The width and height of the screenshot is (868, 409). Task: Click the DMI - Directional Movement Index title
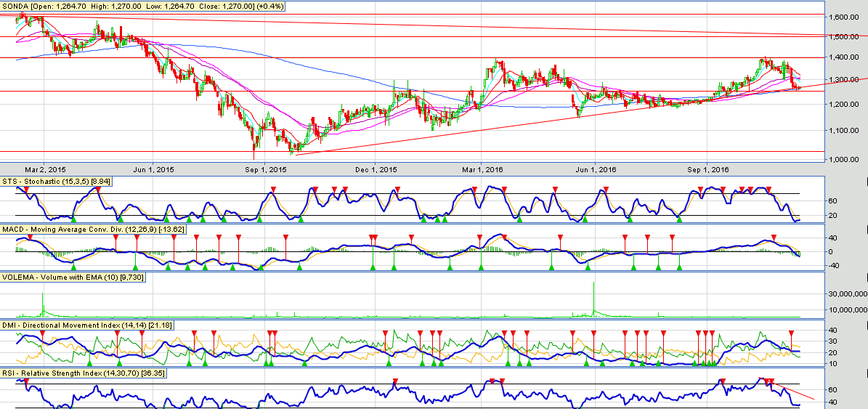click(84, 325)
